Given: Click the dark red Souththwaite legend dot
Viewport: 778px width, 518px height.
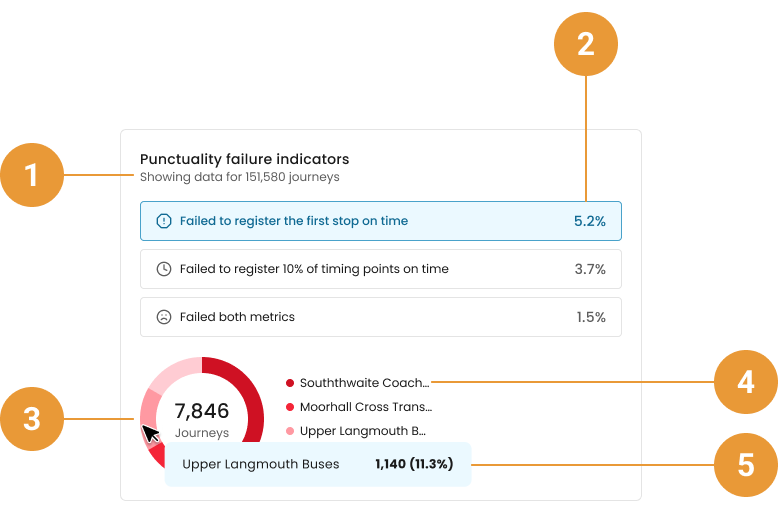Looking at the screenshot, I should tap(290, 383).
